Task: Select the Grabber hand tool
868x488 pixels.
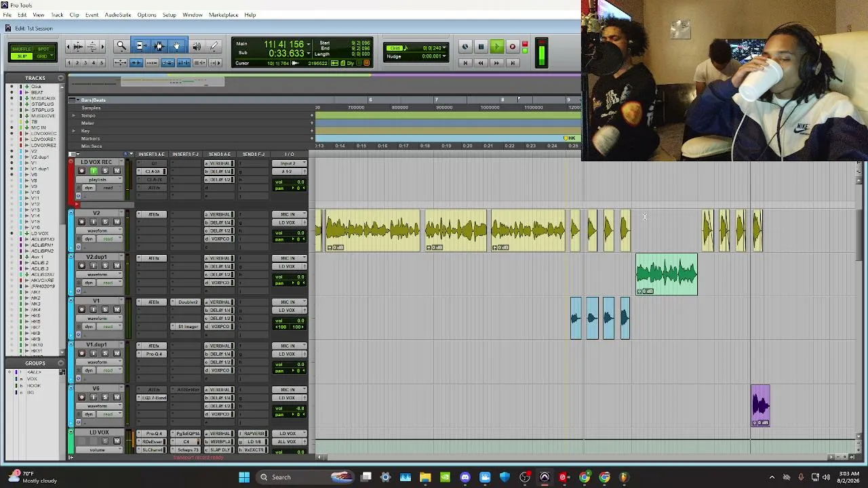Action: coord(177,46)
